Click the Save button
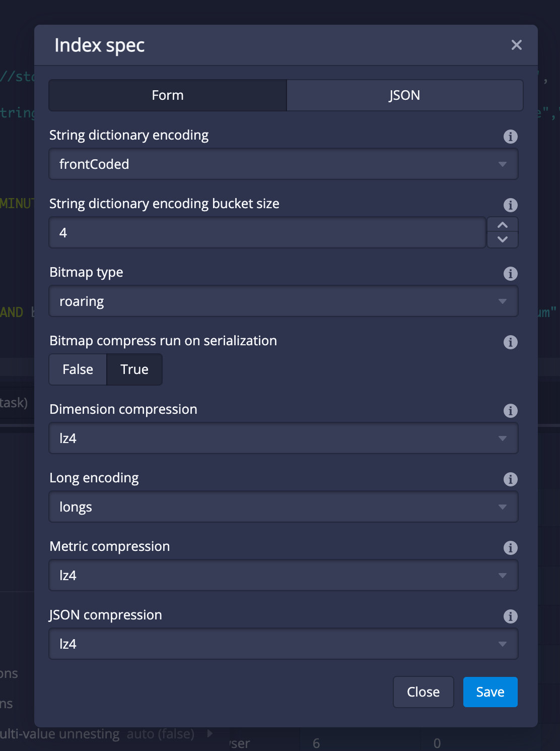 pyautogui.click(x=490, y=692)
